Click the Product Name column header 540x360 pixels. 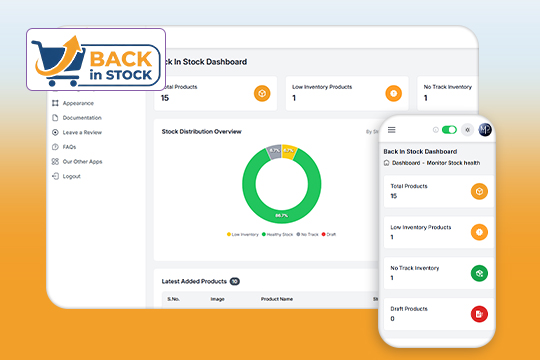pos(277,299)
